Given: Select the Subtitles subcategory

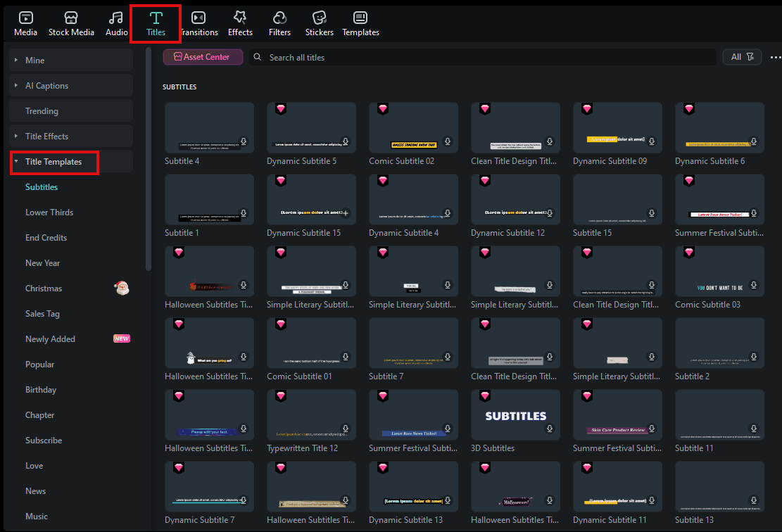Looking at the screenshot, I should point(42,187).
